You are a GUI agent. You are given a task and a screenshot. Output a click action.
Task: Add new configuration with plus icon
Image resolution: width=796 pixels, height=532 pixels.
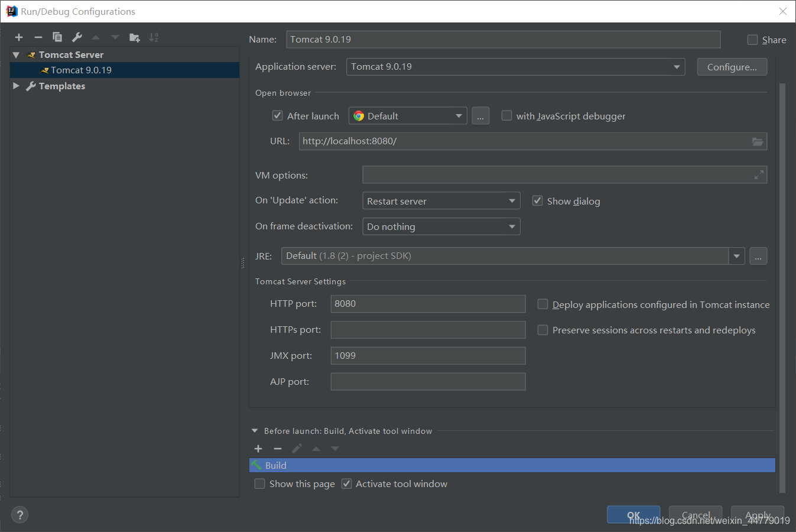pyautogui.click(x=19, y=37)
